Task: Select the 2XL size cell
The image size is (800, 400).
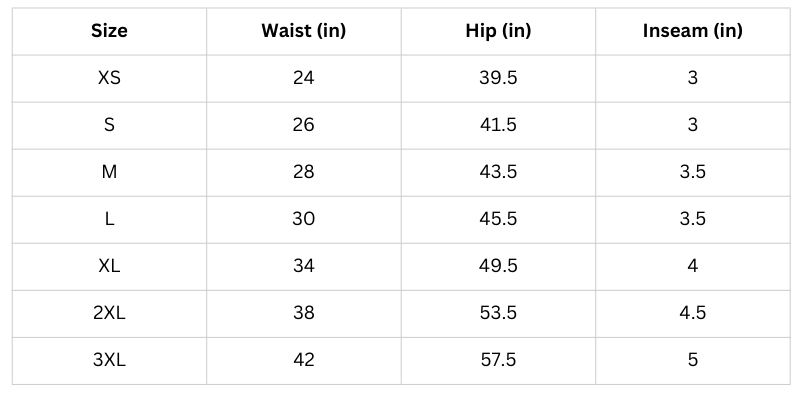Action: pyautogui.click(x=109, y=313)
